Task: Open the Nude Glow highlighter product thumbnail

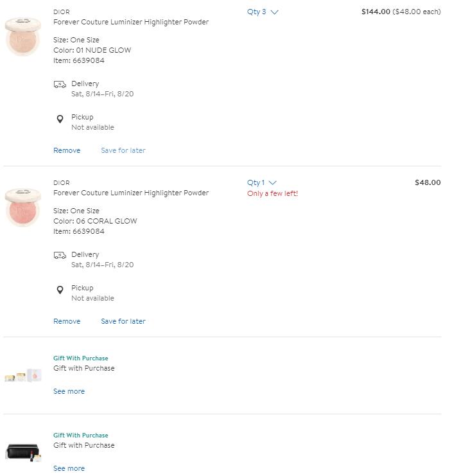Action: (x=23, y=36)
